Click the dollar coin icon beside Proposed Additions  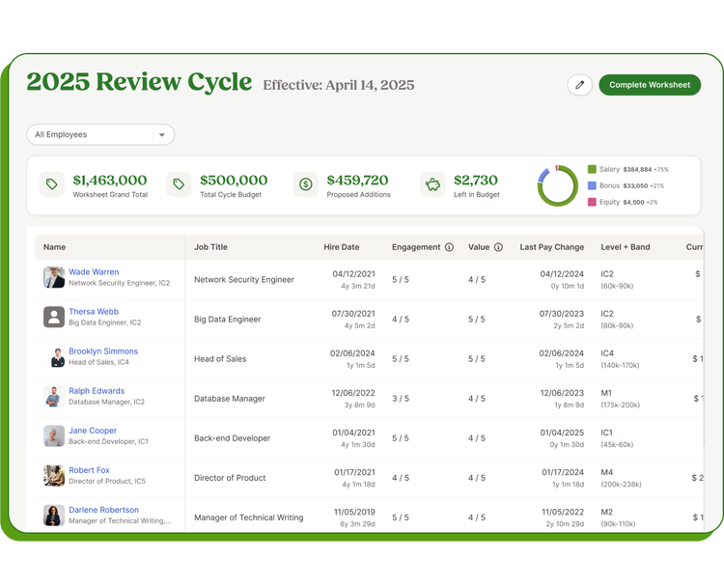306,184
